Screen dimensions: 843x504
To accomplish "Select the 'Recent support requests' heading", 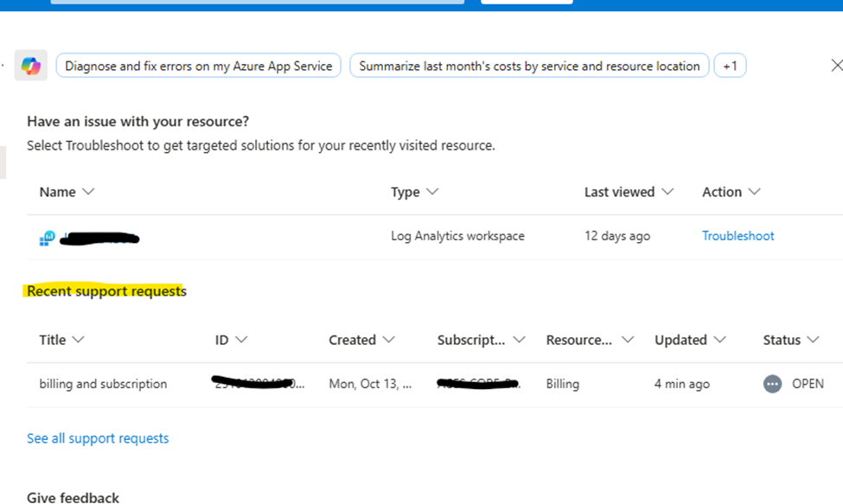I will (x=106, y=290).
